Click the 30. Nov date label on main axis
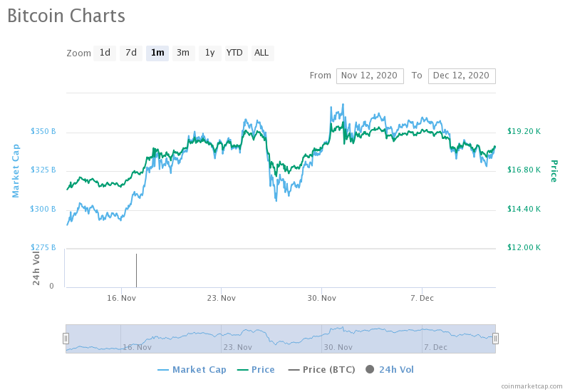The width and height of the screenshot is (570, 392). (x=322, y=298)
